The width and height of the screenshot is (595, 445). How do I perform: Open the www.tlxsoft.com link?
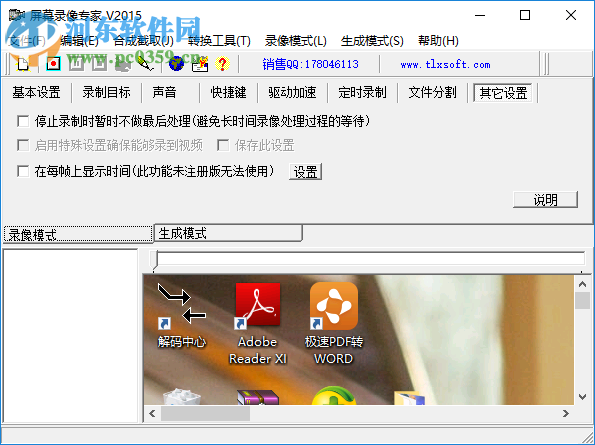(445, 64)
